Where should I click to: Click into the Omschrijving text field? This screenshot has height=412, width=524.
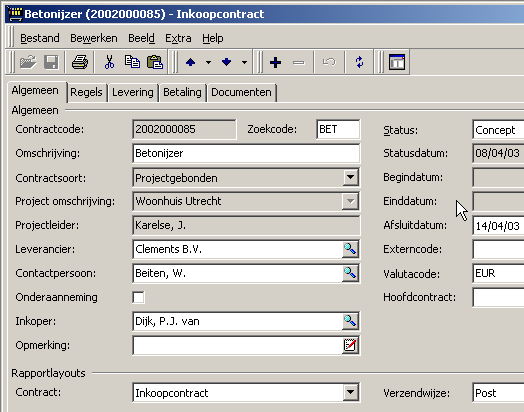click(246, 153)
